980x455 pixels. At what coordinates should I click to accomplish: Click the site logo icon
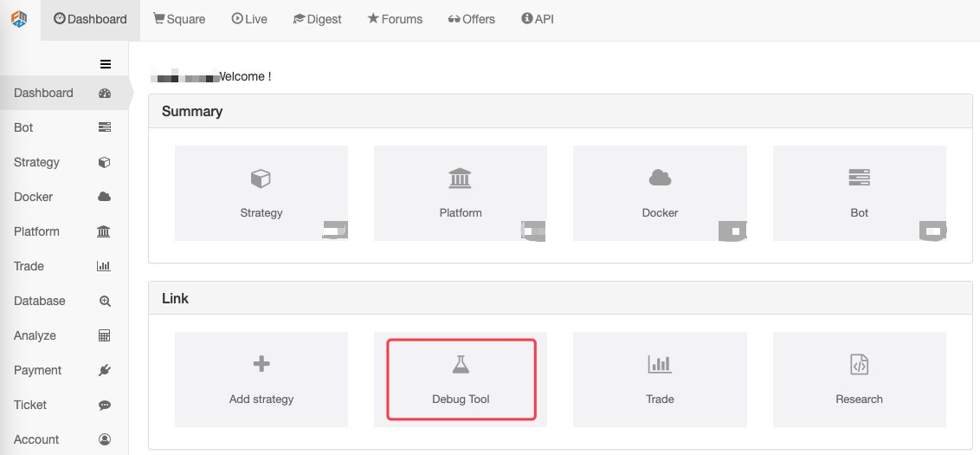point(19,19)
